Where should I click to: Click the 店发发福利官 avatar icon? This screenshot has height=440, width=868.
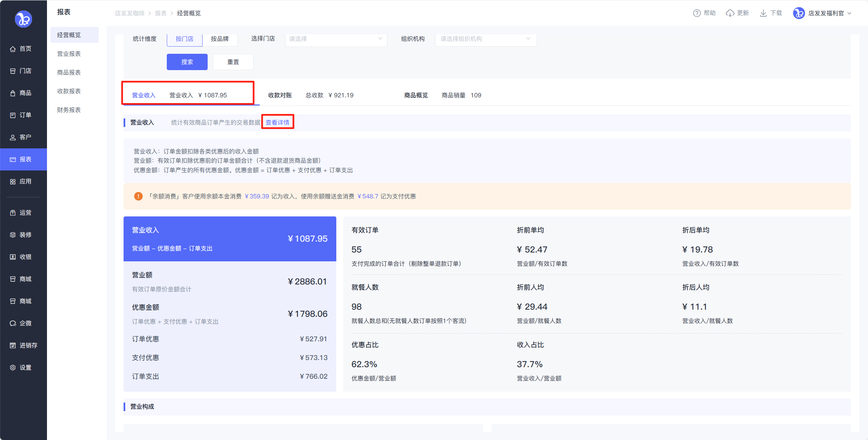pos(799,13)
